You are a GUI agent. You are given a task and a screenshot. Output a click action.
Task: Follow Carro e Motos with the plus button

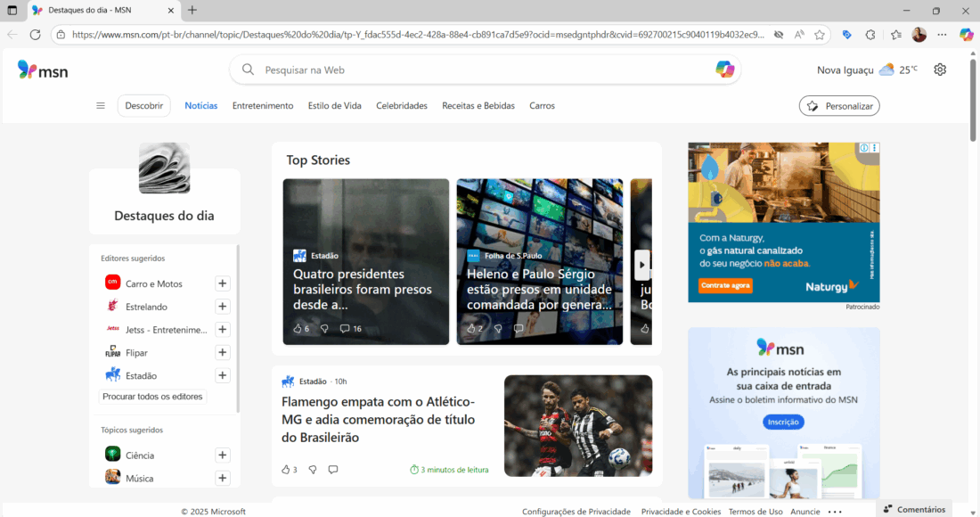[223, 283]
